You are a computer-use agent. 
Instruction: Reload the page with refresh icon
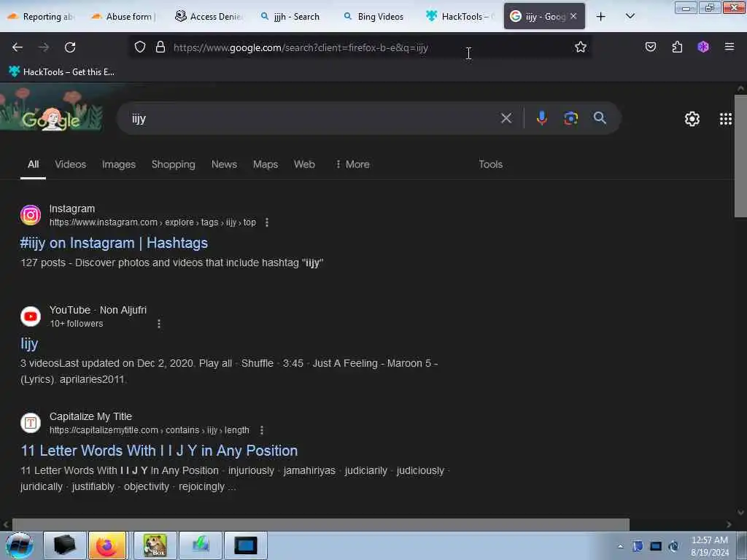click(70, 47)
